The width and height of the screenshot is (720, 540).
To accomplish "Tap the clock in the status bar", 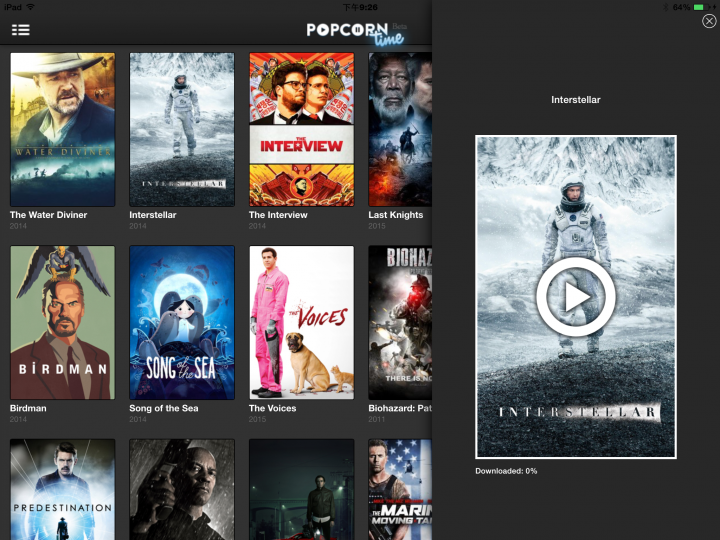I will tap(360, 7).
